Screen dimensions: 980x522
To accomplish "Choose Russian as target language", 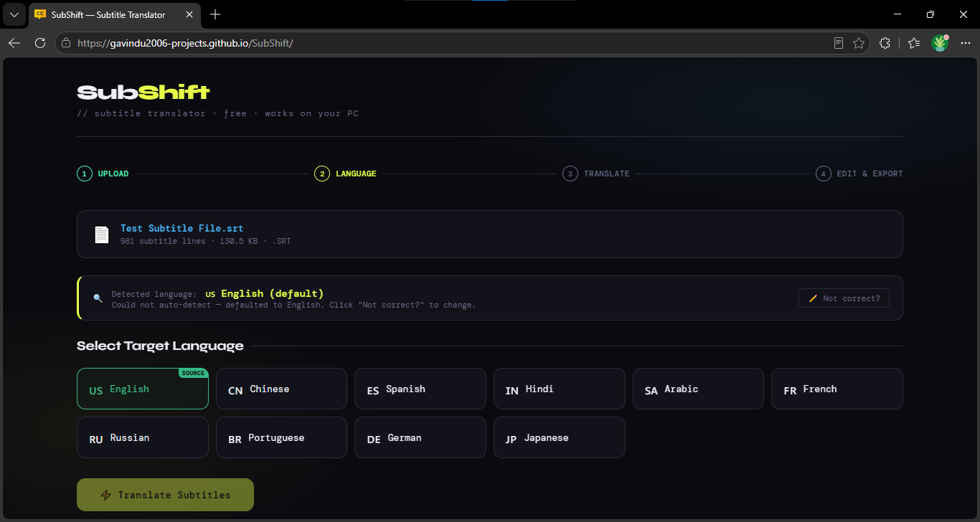I will pyautogui.click(x=143, y=437).
